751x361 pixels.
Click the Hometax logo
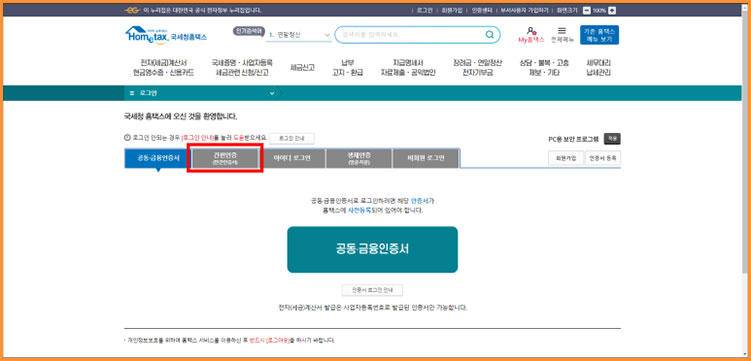147,35
